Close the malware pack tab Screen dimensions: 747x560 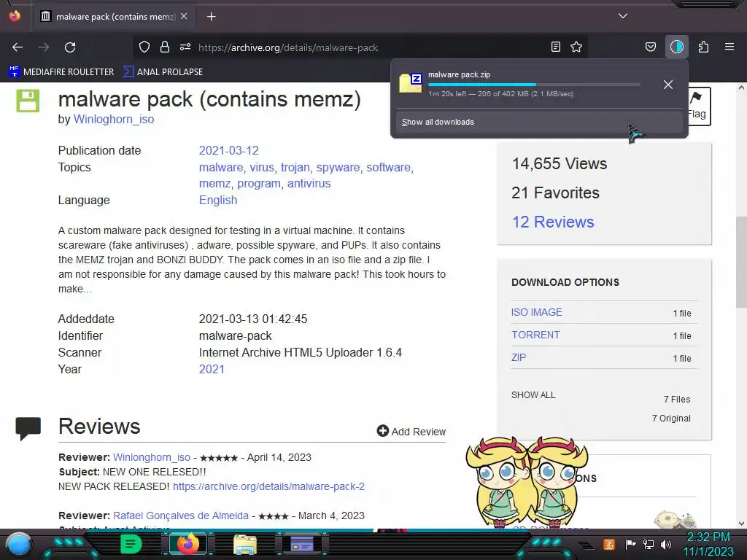tap(184, 16)
